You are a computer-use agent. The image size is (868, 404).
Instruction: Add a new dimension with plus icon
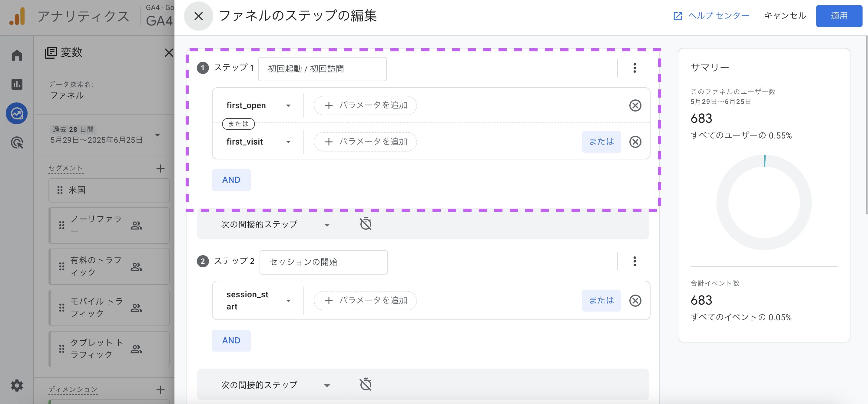(x=161, y=389)
